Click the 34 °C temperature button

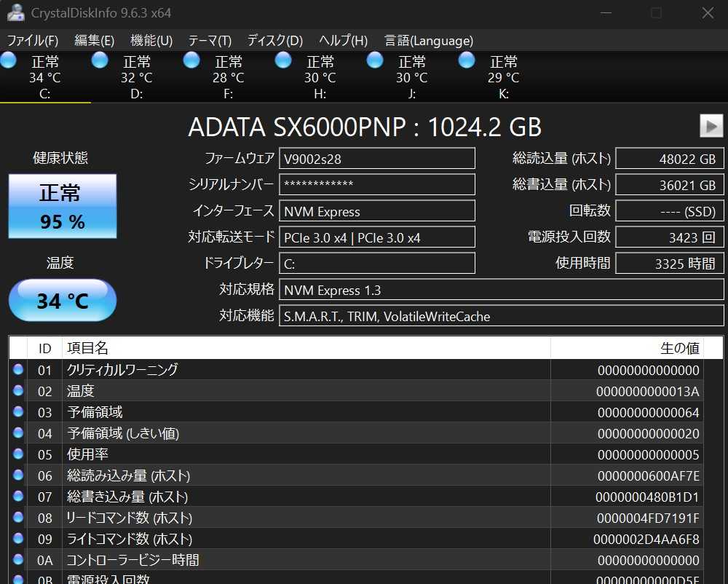[x=62, y=300]
